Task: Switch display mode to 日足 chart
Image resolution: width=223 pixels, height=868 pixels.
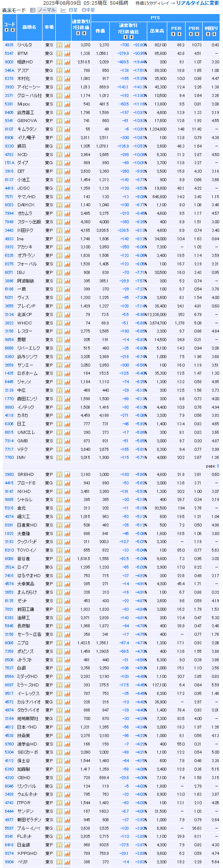Action: 69,10
